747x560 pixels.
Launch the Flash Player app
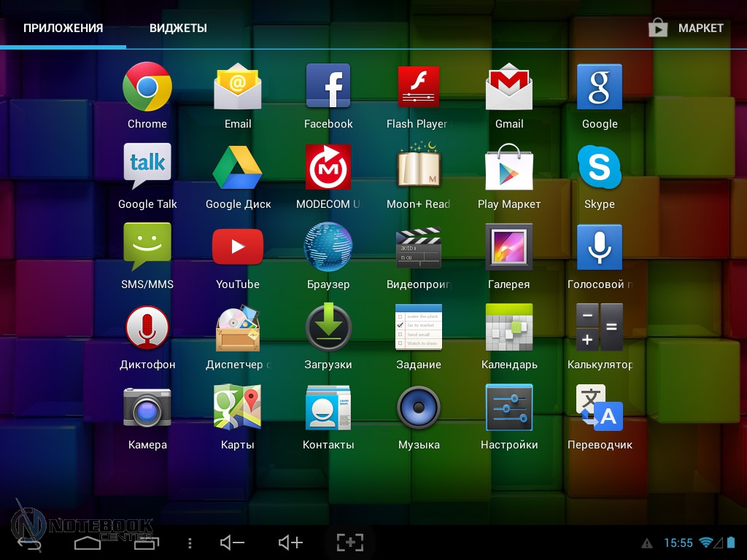click(x=419, y=87)
